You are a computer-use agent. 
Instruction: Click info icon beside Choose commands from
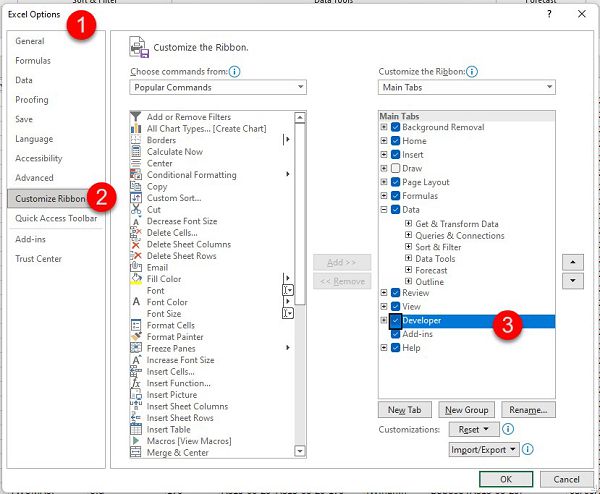pyautogui.click(x=234, y=72)
